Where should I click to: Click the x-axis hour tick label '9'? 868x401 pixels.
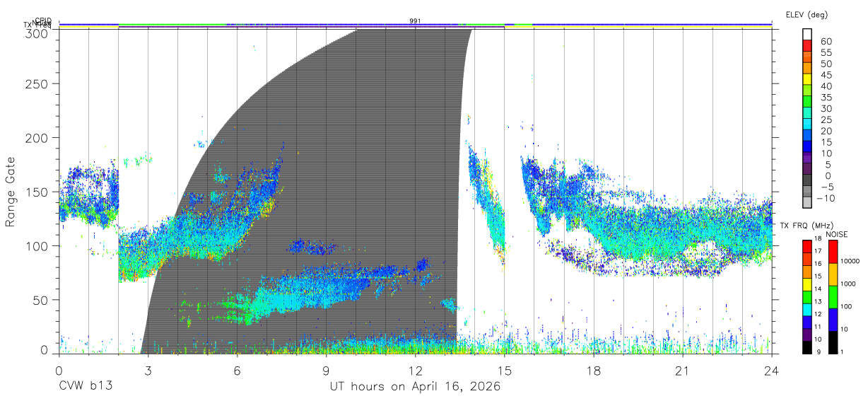(x=326, y=370)
